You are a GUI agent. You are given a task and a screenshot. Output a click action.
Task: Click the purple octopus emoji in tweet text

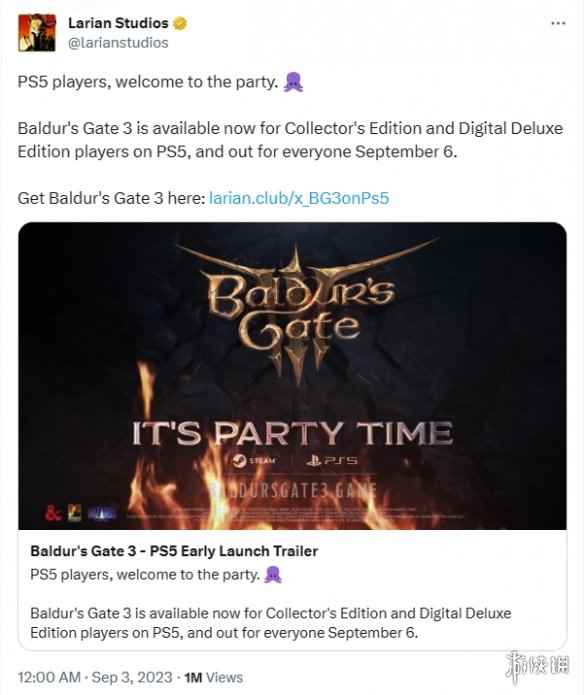[293, 82]
